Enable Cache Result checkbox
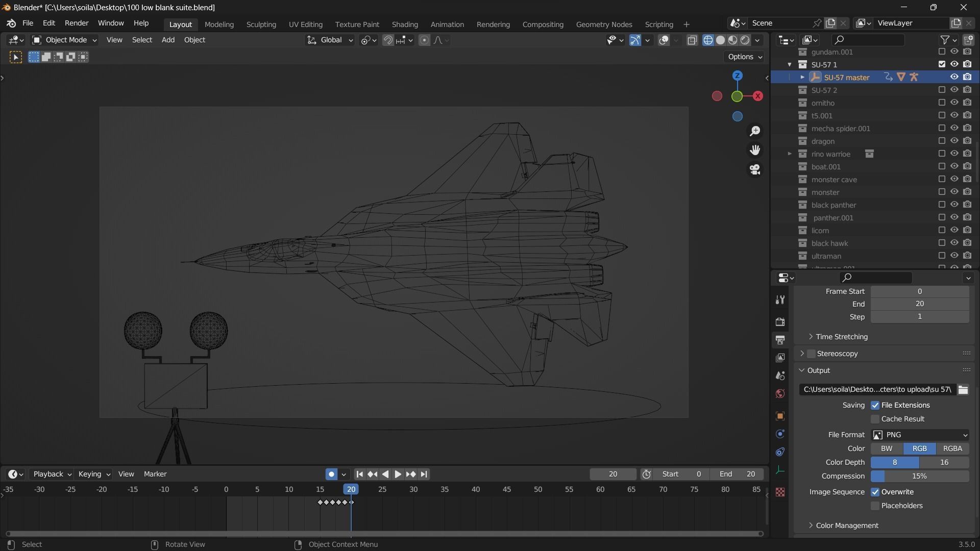980x551 pixels. (x=875, y=419)
